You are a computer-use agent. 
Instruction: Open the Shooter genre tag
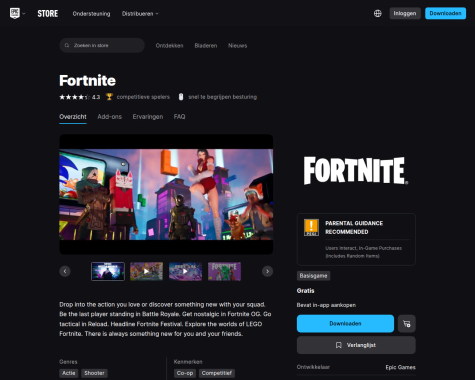pos(94,373)
